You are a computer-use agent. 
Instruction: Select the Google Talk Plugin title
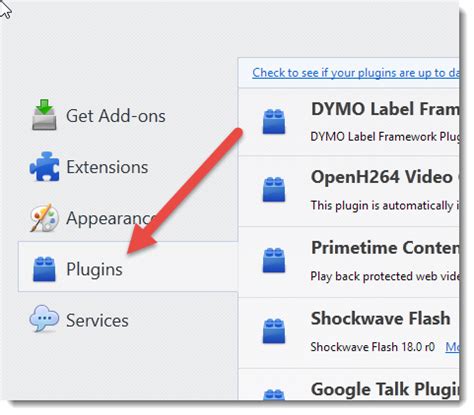point(385,389)
